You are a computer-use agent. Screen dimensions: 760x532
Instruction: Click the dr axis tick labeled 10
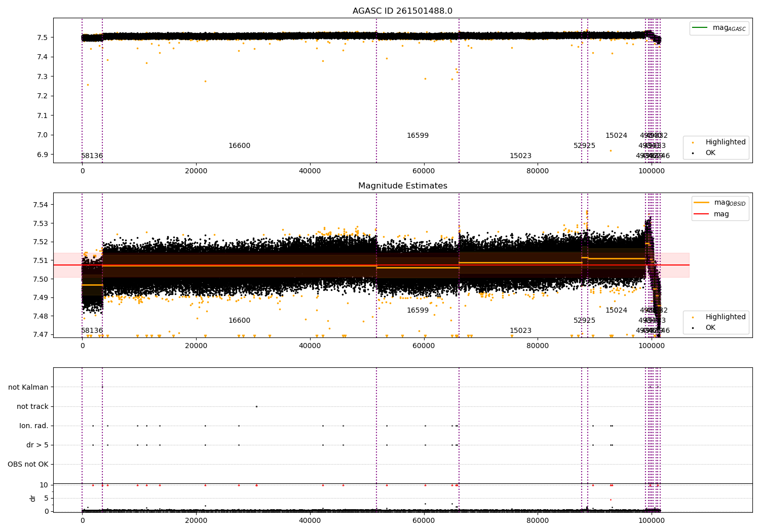pyautogui.click(x=44, y=485)
